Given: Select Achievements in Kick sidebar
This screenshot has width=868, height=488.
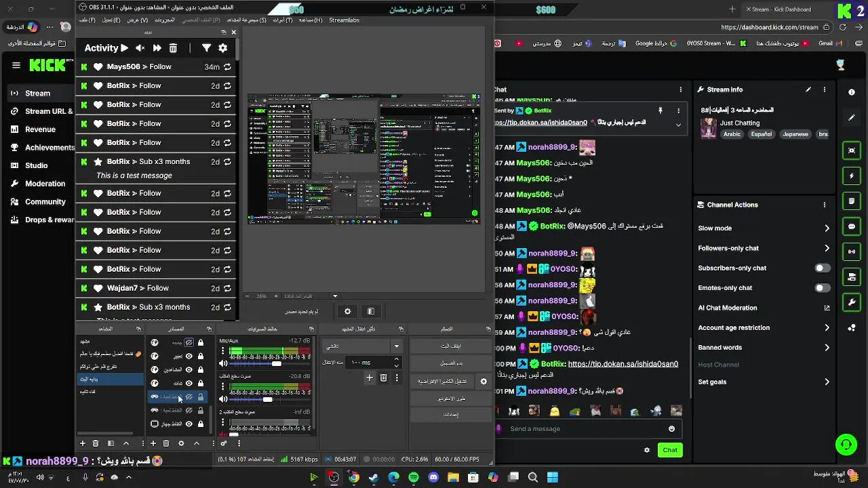Looking at the screenshot, I should [x=50, y=148].
